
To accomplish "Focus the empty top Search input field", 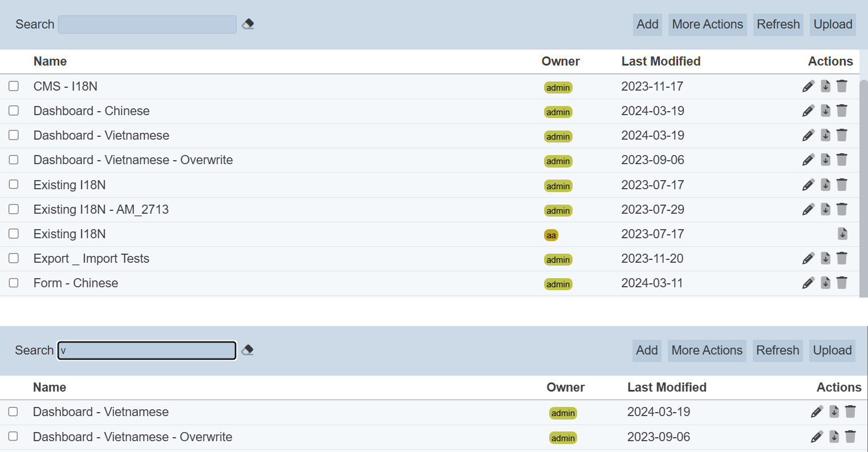I will click(147, 25).
